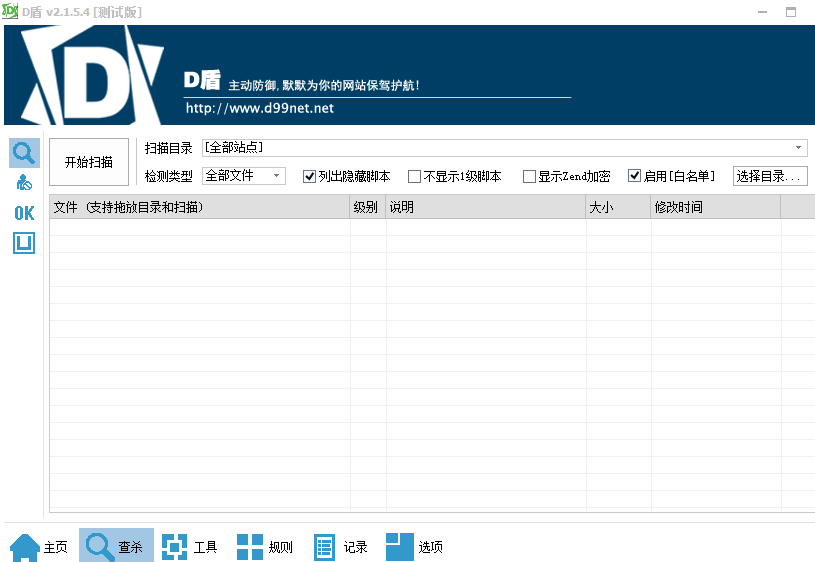The width and height of the screenshot is (815, 562).
Task: Open the 选项 options tab
Action: 414,547
